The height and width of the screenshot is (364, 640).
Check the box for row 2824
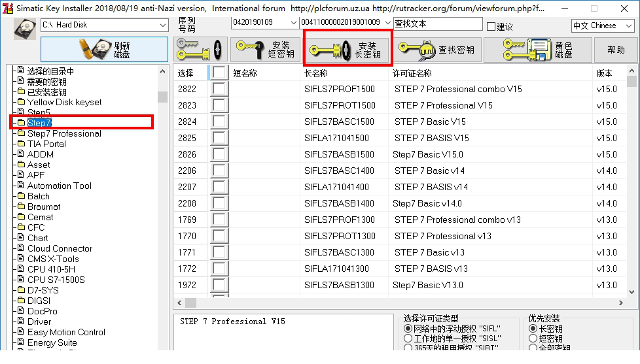pos(219,122)
